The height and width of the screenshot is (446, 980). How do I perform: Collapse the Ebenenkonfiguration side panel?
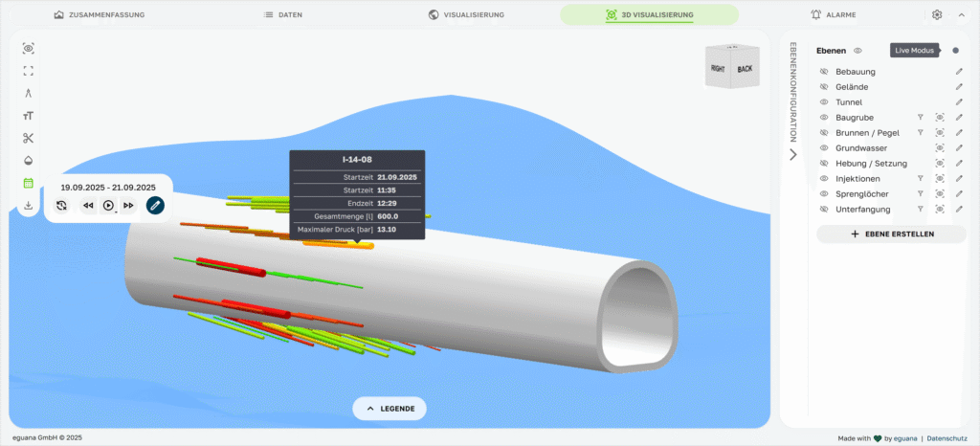792,154
